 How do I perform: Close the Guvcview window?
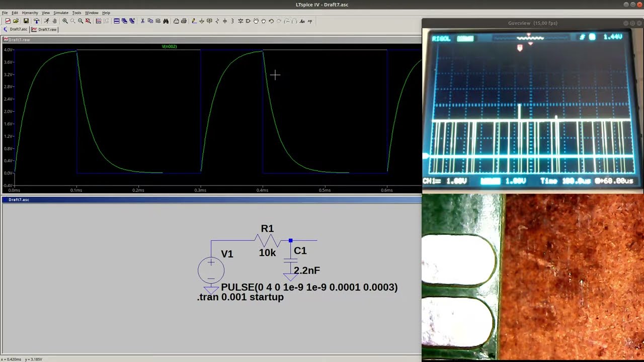click(638, 23)
